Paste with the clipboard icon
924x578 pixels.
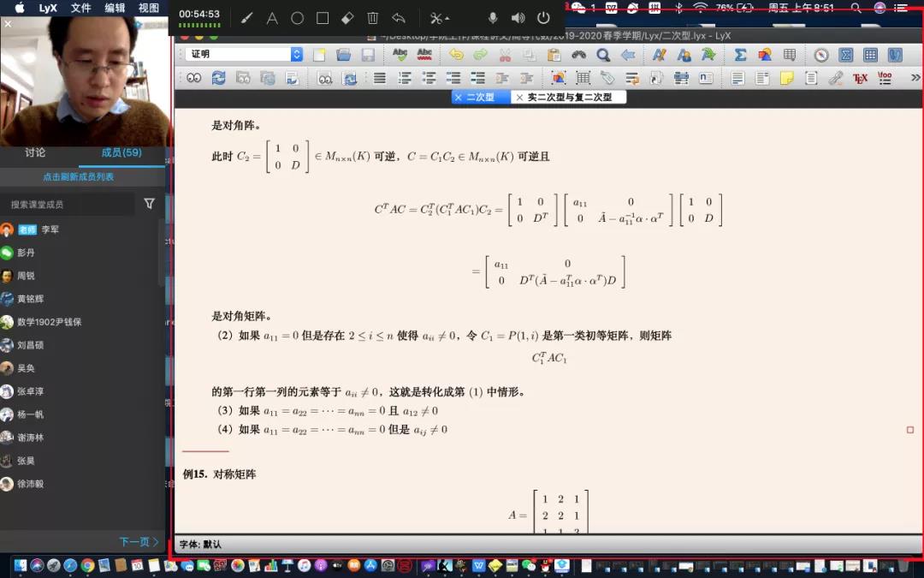click(x=554, y=55)
